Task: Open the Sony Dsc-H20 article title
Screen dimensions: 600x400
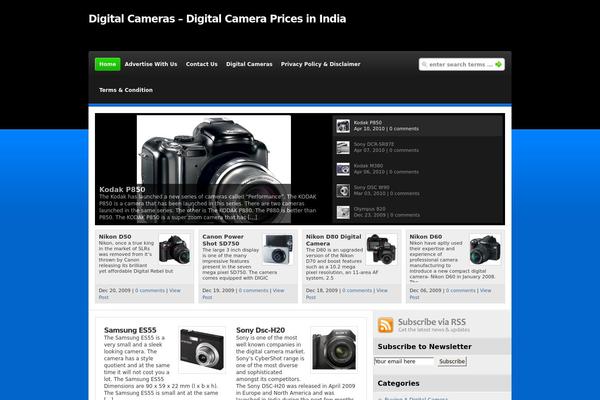Action: pyautogui.click(x=260, y=330)
